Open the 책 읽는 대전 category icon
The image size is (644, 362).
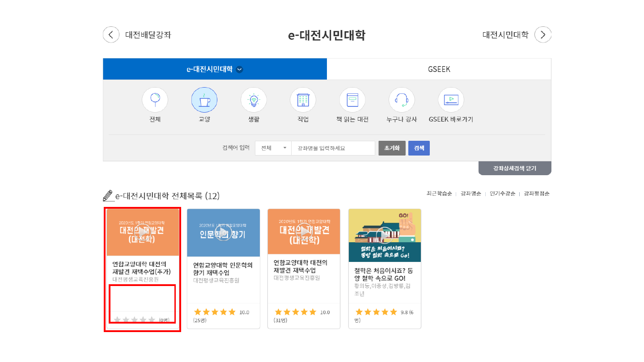tap(352, 100)
